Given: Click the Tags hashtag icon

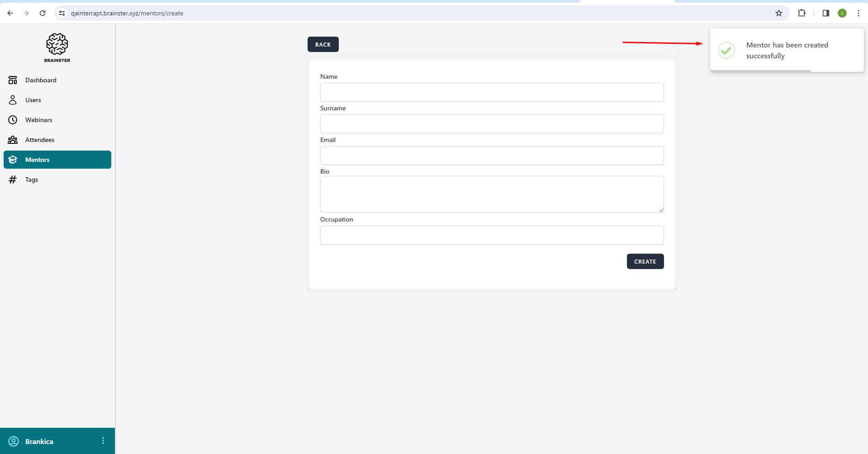Looking at the screenshot, I should (13, 180).
